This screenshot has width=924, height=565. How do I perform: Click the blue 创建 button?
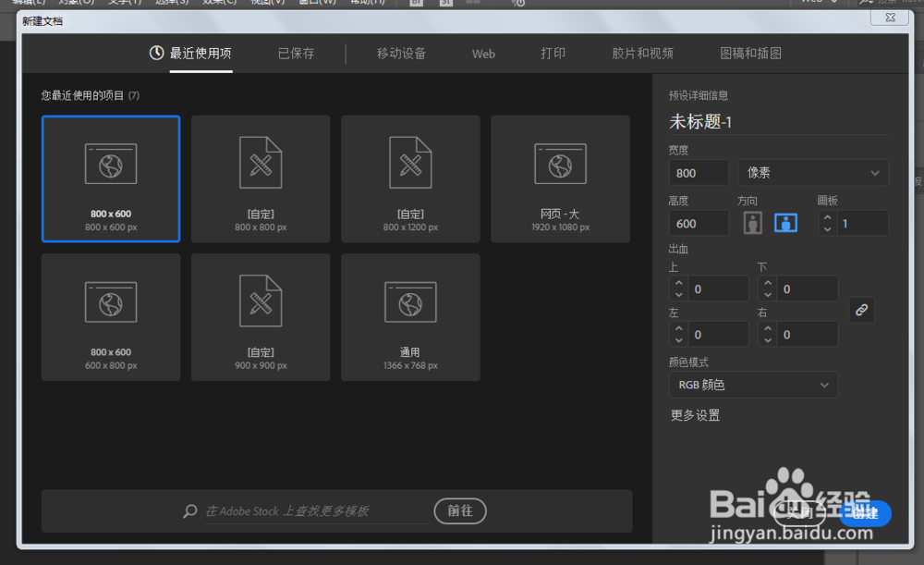coord(865,514)
